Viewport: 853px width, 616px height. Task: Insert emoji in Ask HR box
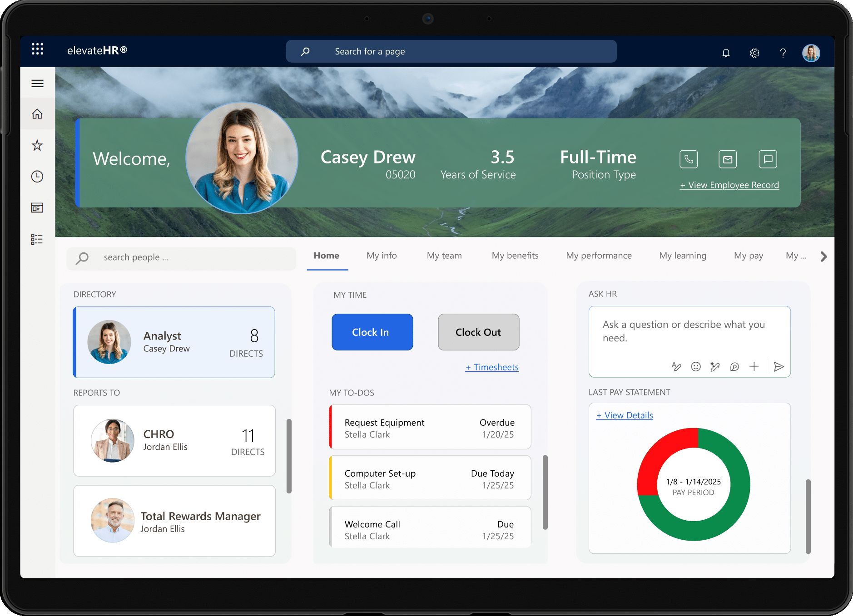[x=695, y=367]
